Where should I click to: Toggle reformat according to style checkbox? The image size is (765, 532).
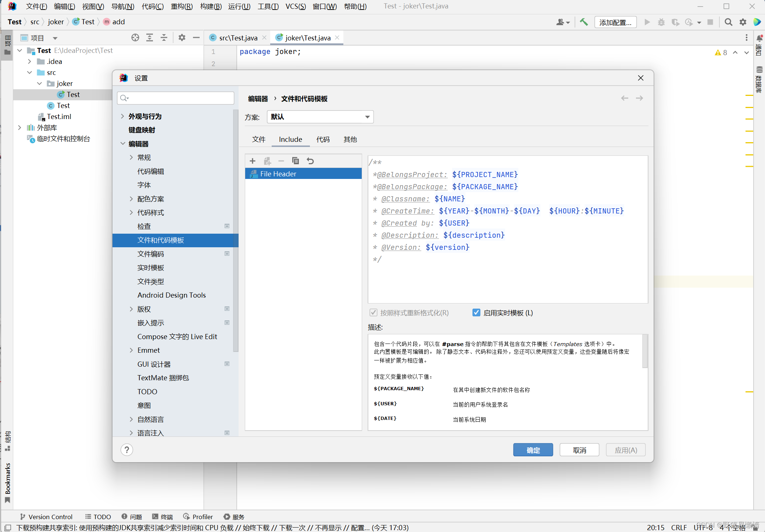point(373,313)
